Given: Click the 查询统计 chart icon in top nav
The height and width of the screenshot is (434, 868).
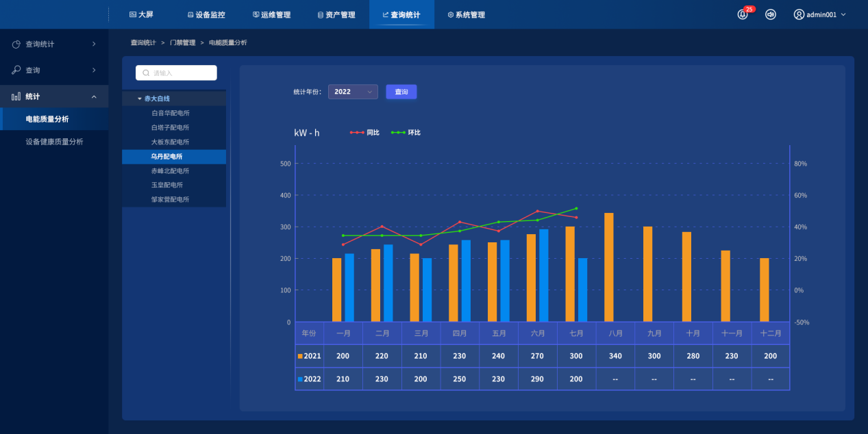Looking at the screenshot, I should click(x=385, y=14).
